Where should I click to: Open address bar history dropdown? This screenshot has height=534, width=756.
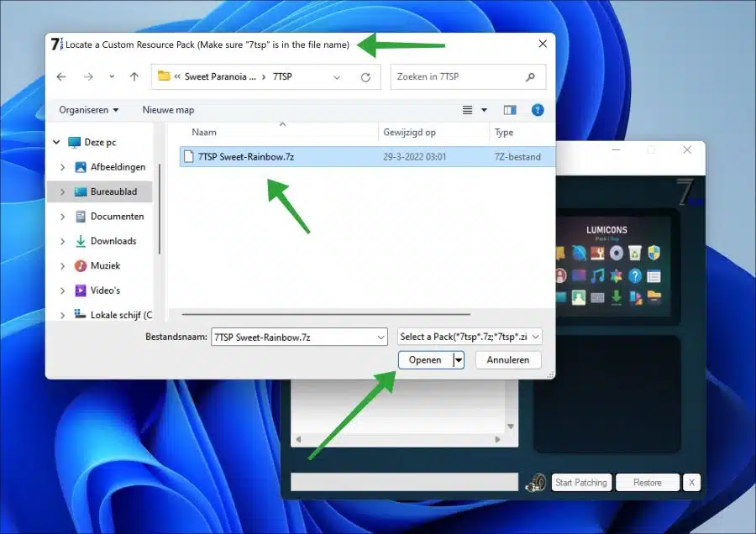(337, 77)
